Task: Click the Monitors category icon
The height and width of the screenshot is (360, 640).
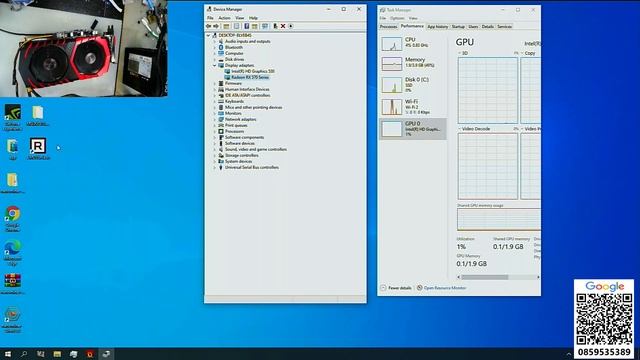Action: tap(221, 113)
